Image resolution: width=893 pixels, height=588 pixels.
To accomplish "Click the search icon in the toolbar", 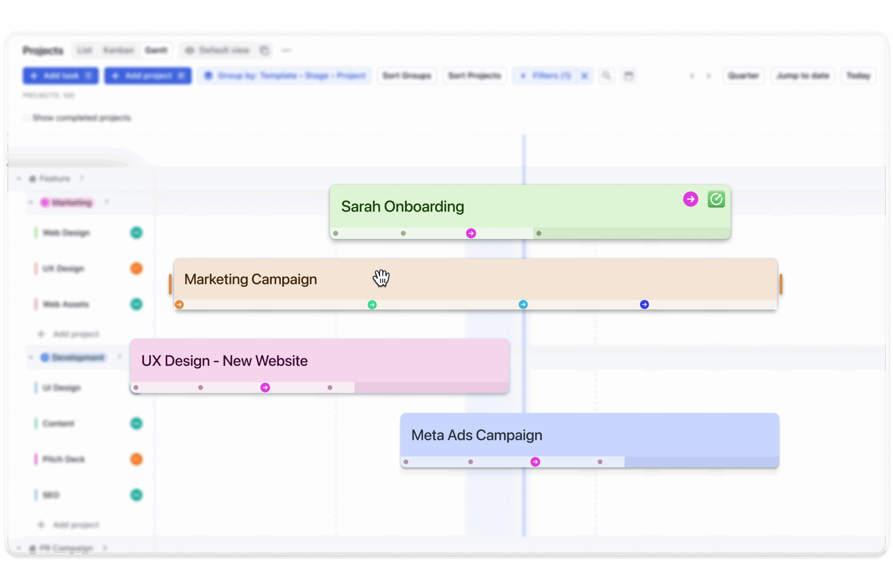I will [x=607, y=75].
